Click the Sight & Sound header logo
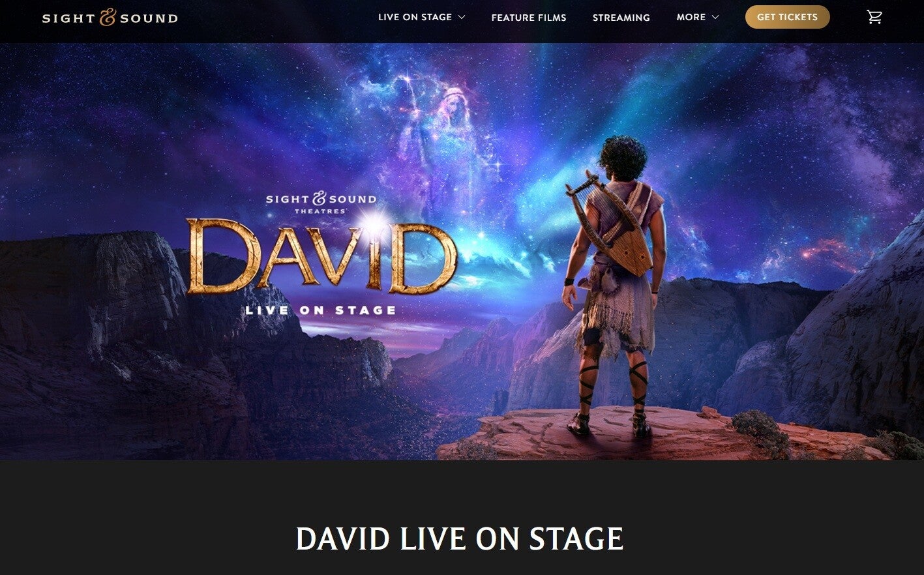Screen dimensions: 924x575 pos(110,18)
